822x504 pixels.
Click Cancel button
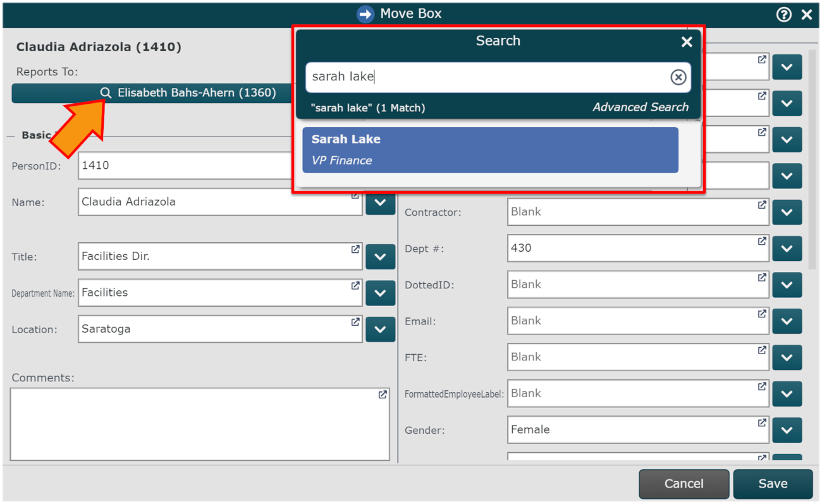click(x=684, y=484)
